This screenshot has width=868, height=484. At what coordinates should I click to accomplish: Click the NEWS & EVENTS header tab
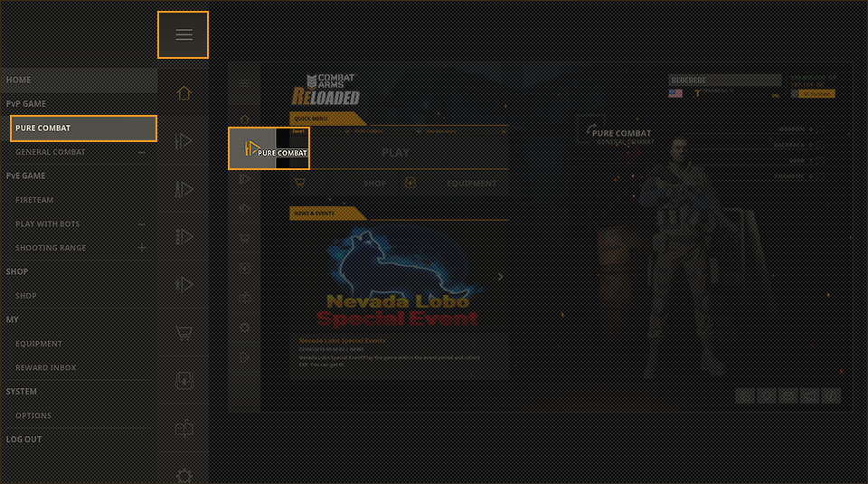[x=327, y=214]
